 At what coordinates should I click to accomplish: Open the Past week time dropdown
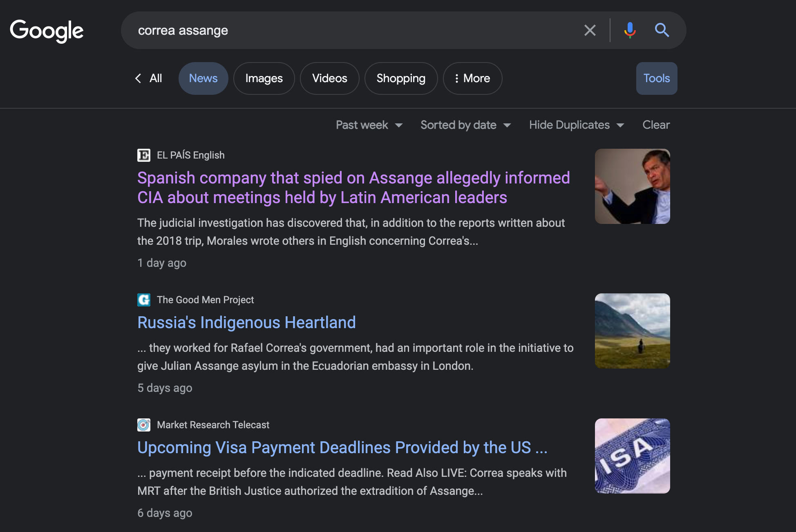tap(369, 125)
